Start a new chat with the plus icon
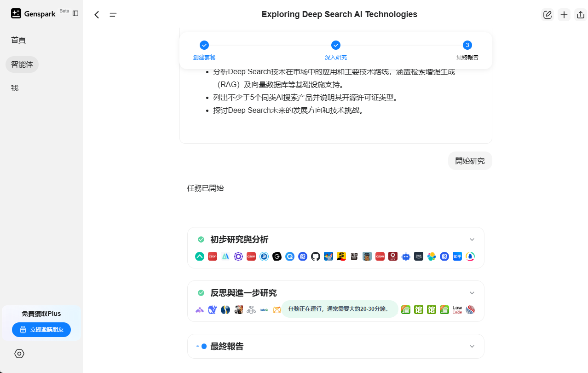This screenshot has width=588, height=373. point(564,15)
